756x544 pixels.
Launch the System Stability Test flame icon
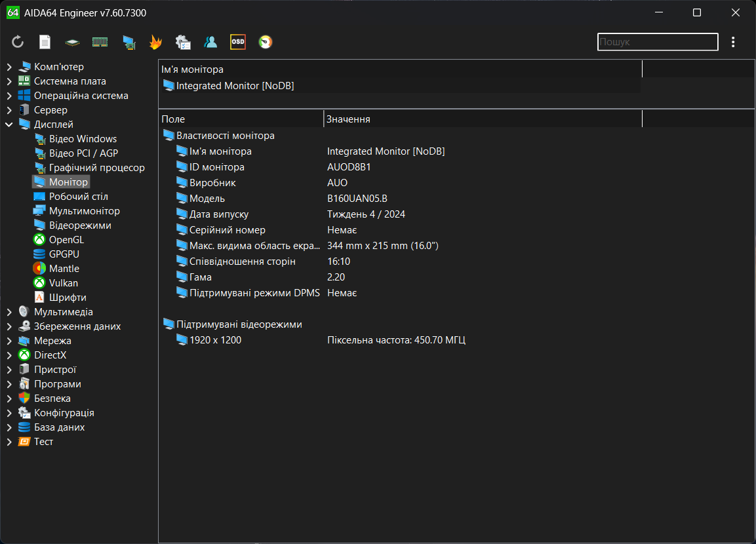(156, 42)
